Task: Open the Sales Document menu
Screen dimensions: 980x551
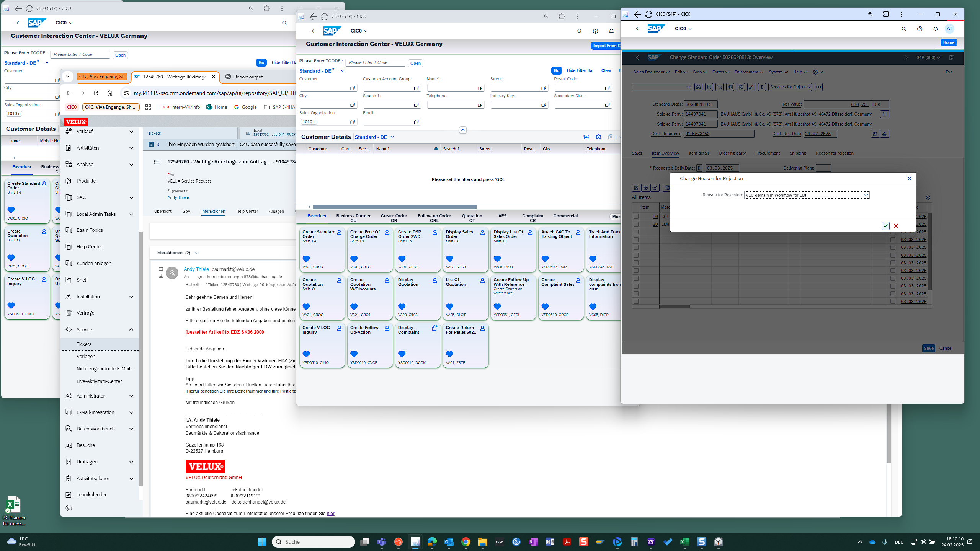Action: [x=651, y=72]
